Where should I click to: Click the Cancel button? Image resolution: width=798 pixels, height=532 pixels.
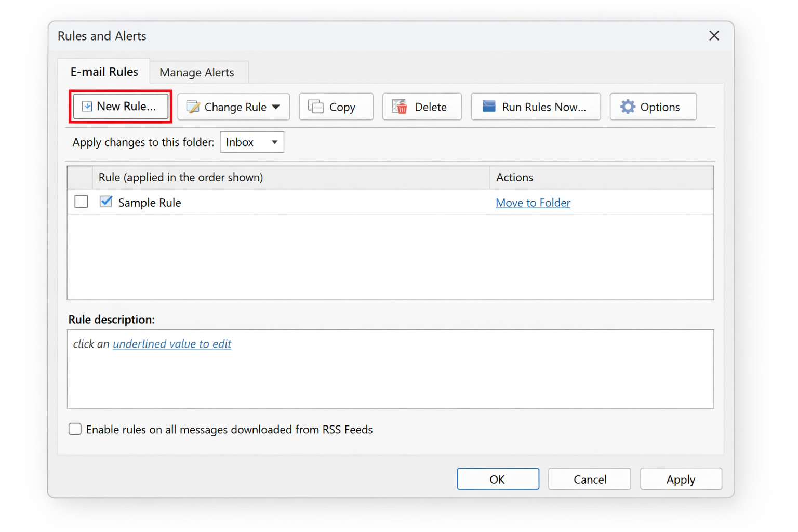pyautogui.click(x=589, y=478)
